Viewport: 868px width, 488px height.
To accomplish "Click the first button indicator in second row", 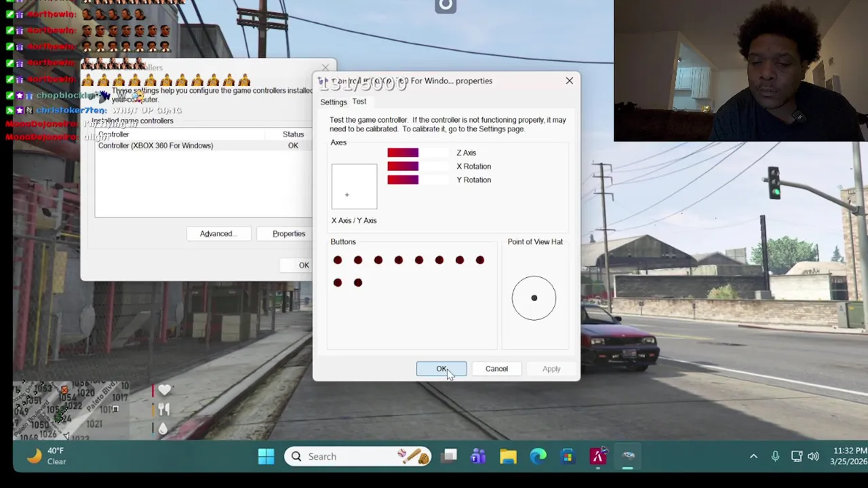I will click(338, 283).
